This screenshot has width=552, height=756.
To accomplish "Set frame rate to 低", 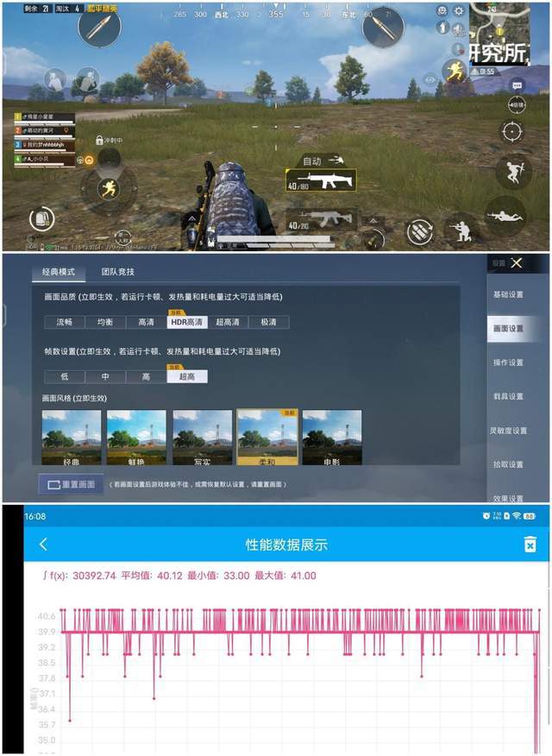I will click(x=65, y=376).
